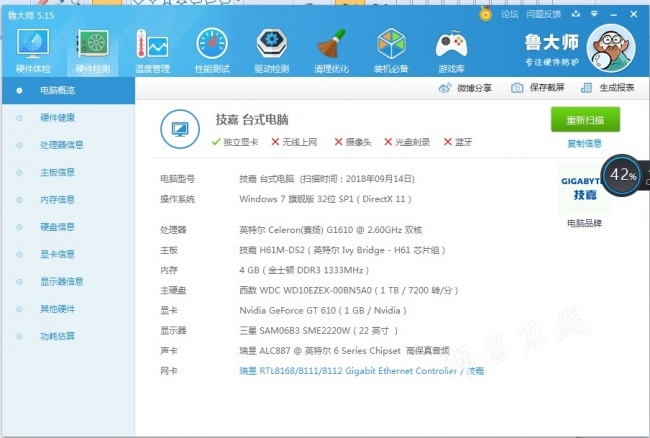Select 硬件检测 hardware detection icon
The image size is (650, 438).
pyautogui.click(x=93, y=51)
